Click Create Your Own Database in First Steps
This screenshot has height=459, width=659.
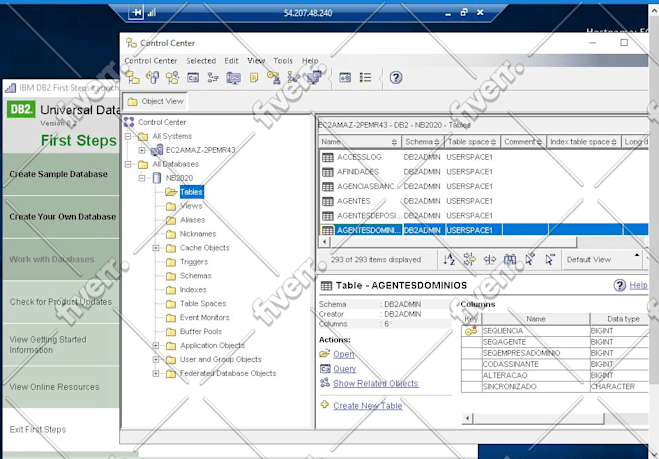[63, 217]
